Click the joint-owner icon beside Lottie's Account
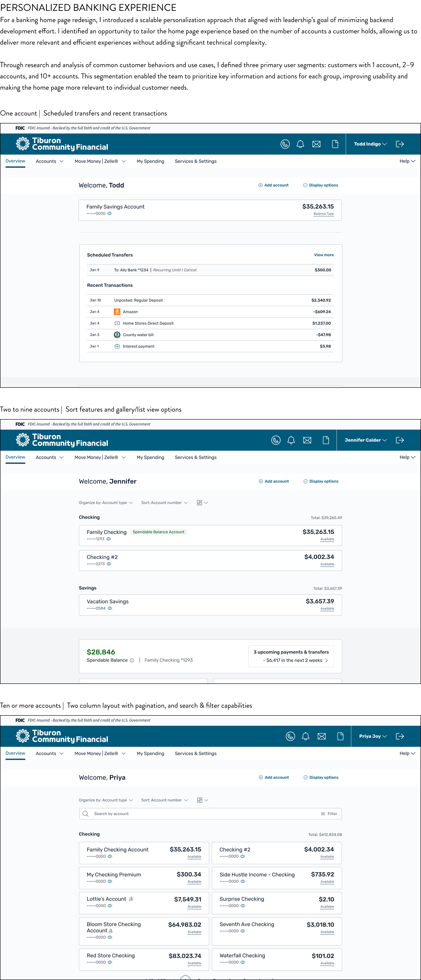Image resolution: width=421 pixels, height=980 pixels. [x=131, y=899]
